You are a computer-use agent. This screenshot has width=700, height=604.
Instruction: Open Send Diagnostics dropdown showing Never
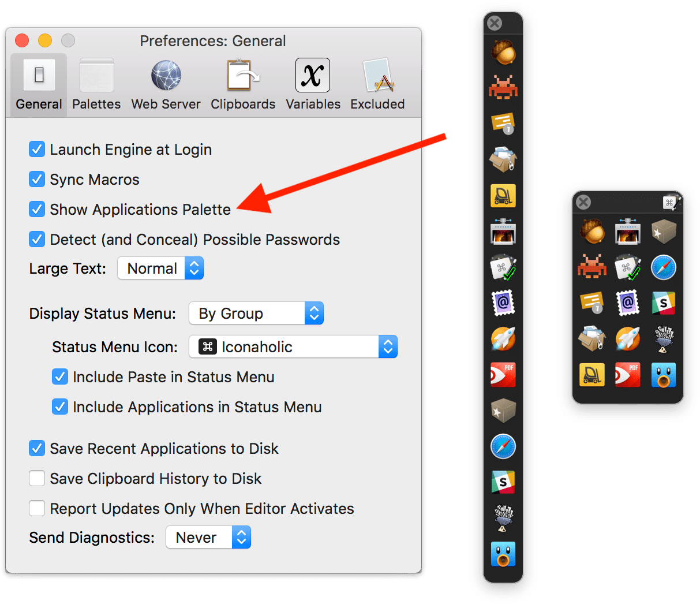click(208, 538)
